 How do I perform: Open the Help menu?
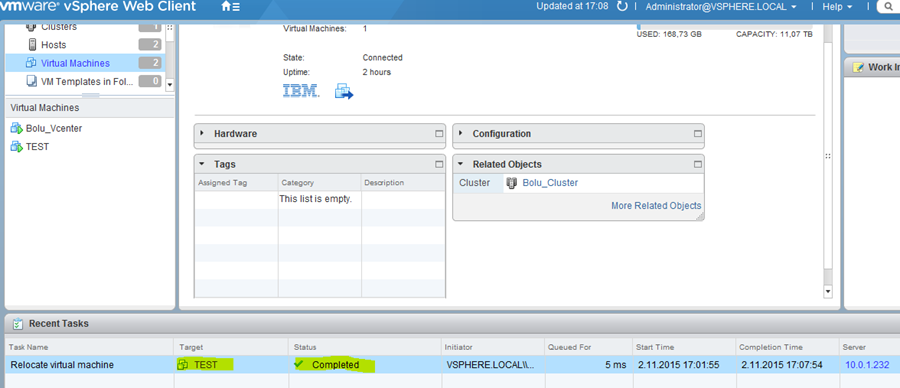[837, 7]
